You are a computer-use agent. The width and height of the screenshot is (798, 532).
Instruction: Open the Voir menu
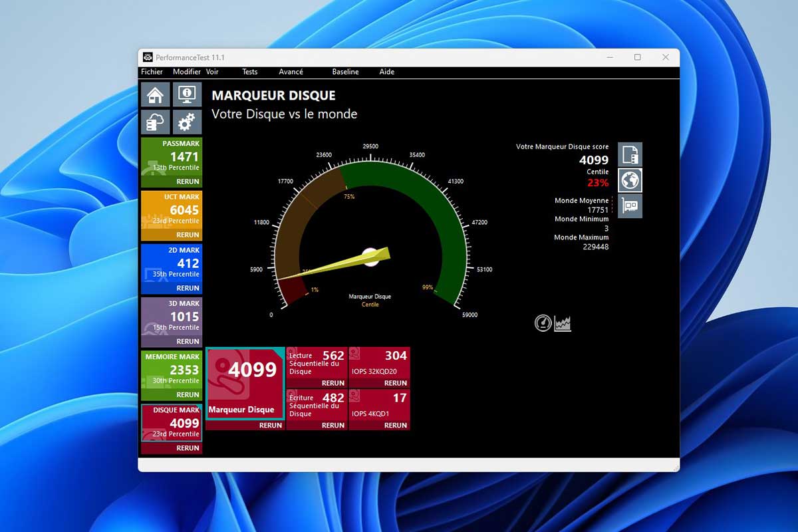pos(212,72)
